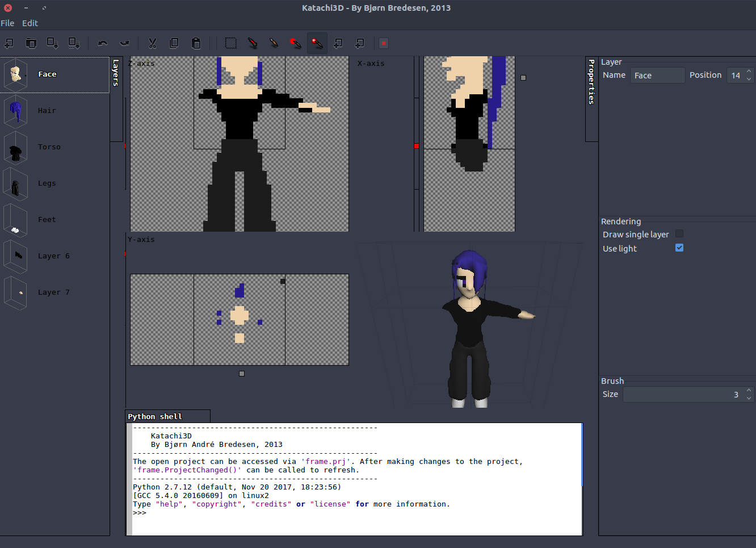This screenshot has height=548, width=756.
Task: Click the layer Position value field
Action: [x=736, y=76]
